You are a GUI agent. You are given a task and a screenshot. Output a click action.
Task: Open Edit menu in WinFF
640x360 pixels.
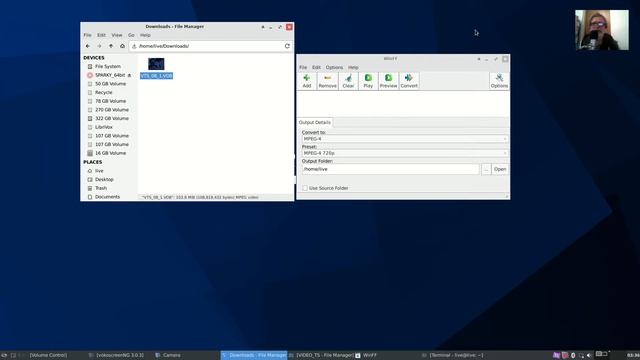point(316,67)
